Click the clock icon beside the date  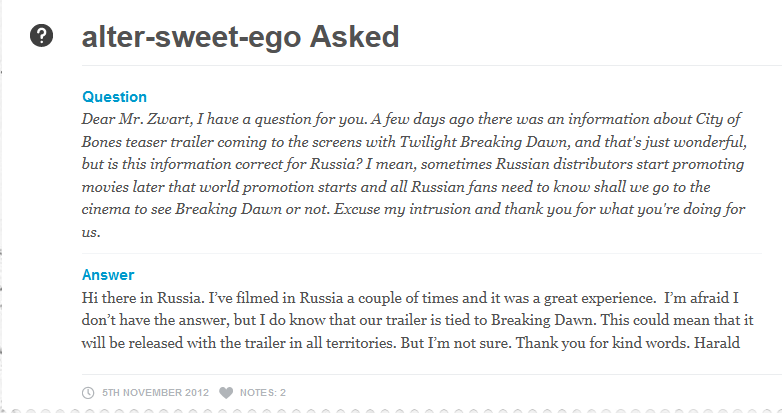(88, 393)
